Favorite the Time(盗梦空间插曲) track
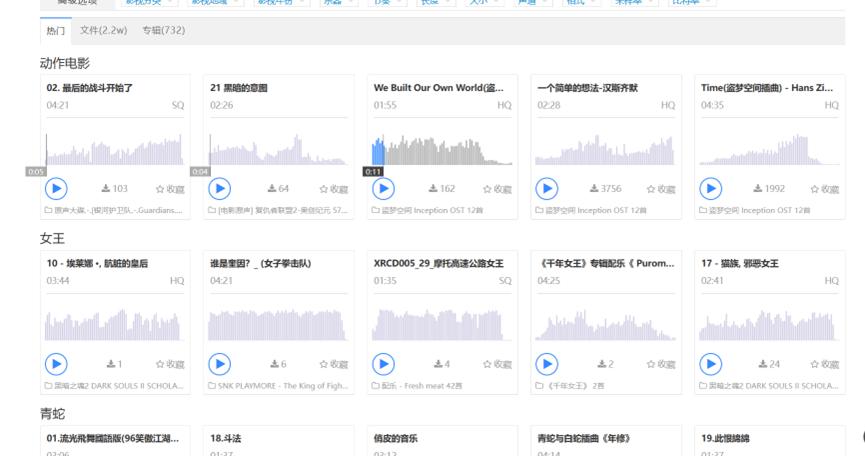 [x=825, y=189]
